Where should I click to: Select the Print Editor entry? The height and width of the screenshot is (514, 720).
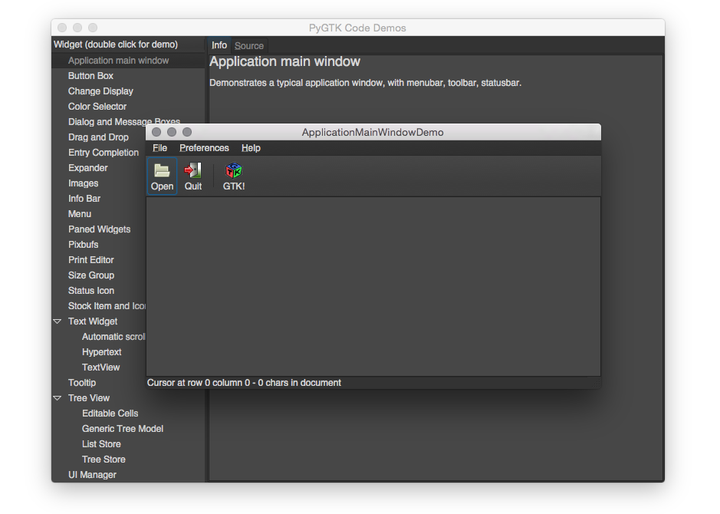(91, 260)
